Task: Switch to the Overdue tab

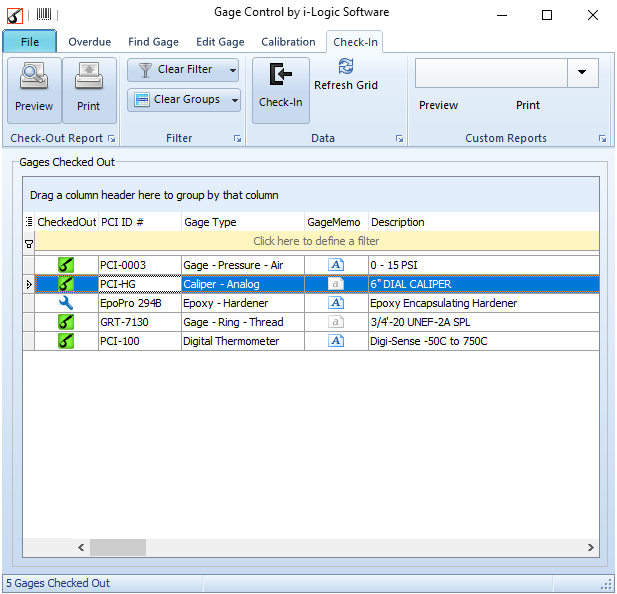Action: [90, 42]
